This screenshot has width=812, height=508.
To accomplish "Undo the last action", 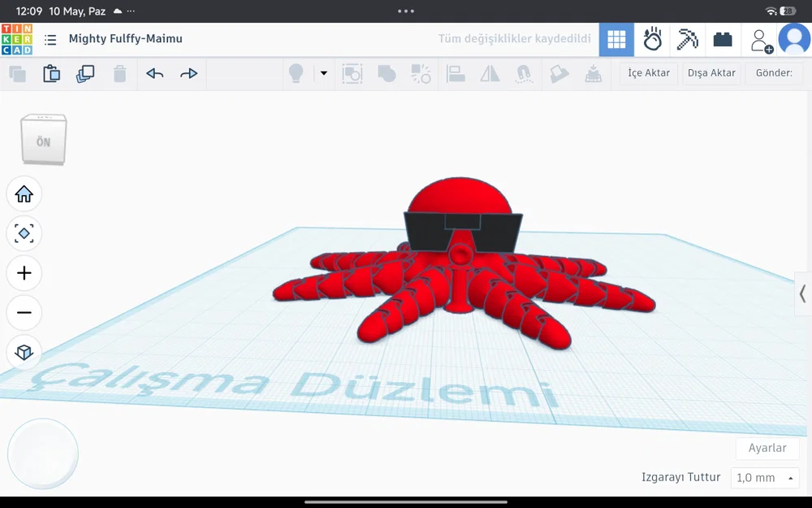I will (x=155, y=74).
